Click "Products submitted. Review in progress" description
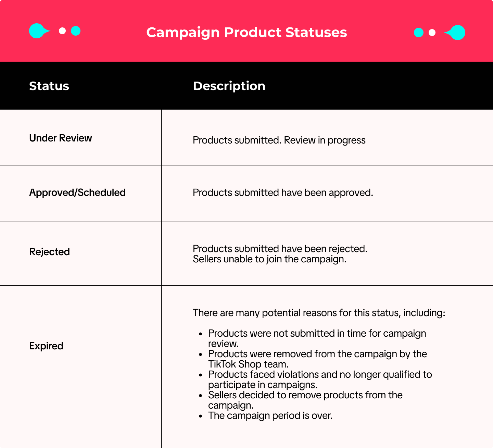Image resolution: width=493 pixels, height=448 pixels. [x=279, y=140]
